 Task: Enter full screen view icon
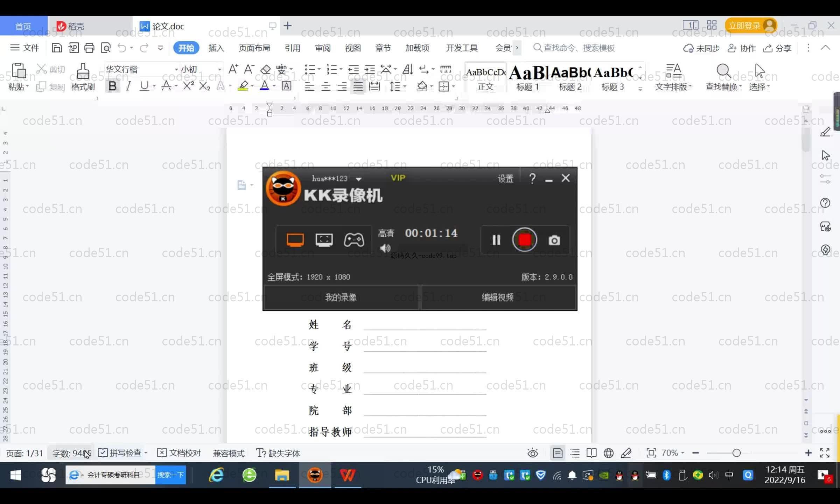[825, 453]
